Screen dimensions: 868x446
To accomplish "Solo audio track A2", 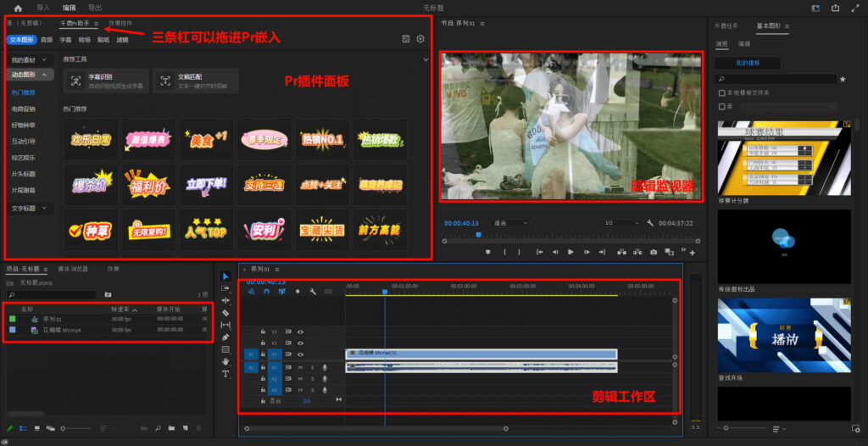I will pyautogui.click(x=312, y=379).
